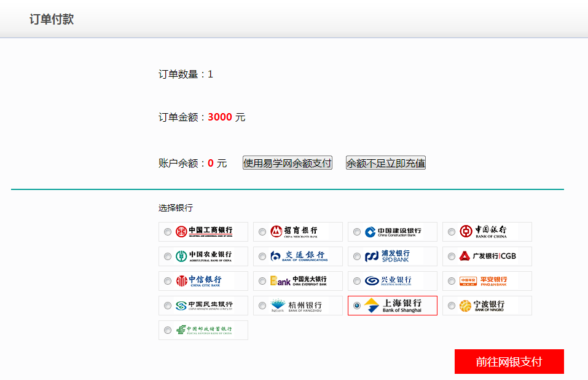Click the 选择银行 label

[x=176, y=208]
